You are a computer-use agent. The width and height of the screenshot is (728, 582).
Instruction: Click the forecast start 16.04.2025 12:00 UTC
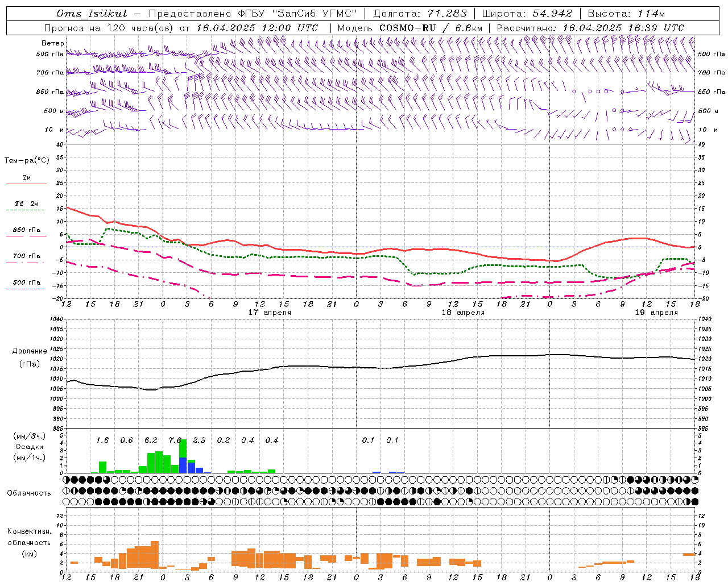pos(257,28)
